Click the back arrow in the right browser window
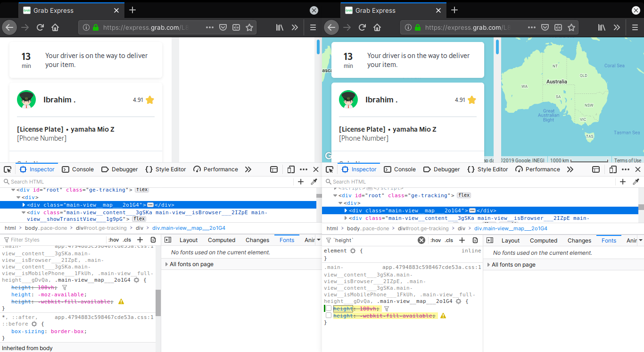This screenshot has width=644, height=352. [x=331, y=27]
